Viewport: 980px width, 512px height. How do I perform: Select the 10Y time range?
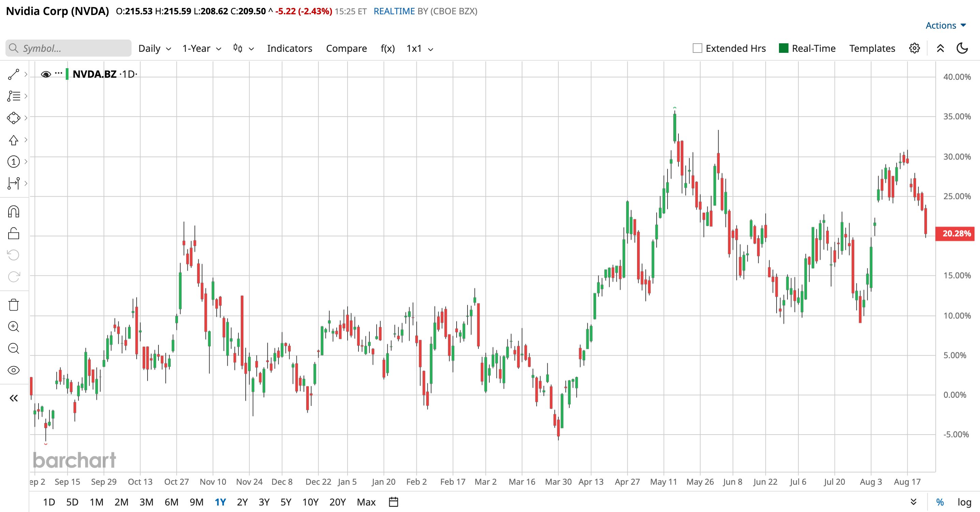click(x=310, y=502)
